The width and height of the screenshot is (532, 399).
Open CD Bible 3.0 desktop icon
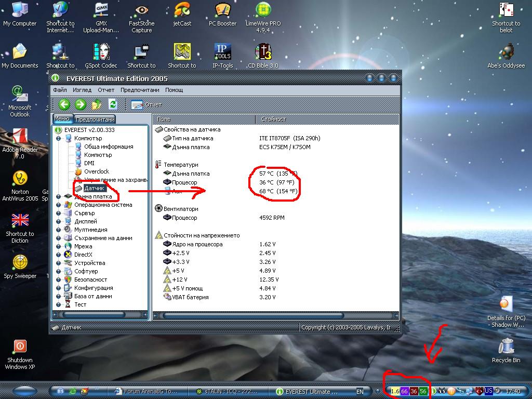tap(263, 56)
